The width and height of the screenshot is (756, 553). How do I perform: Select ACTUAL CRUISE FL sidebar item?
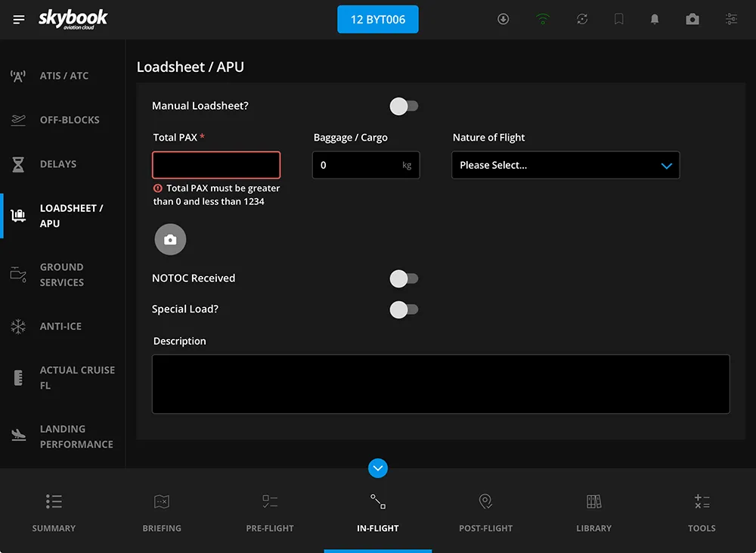(x=63, y=377)
